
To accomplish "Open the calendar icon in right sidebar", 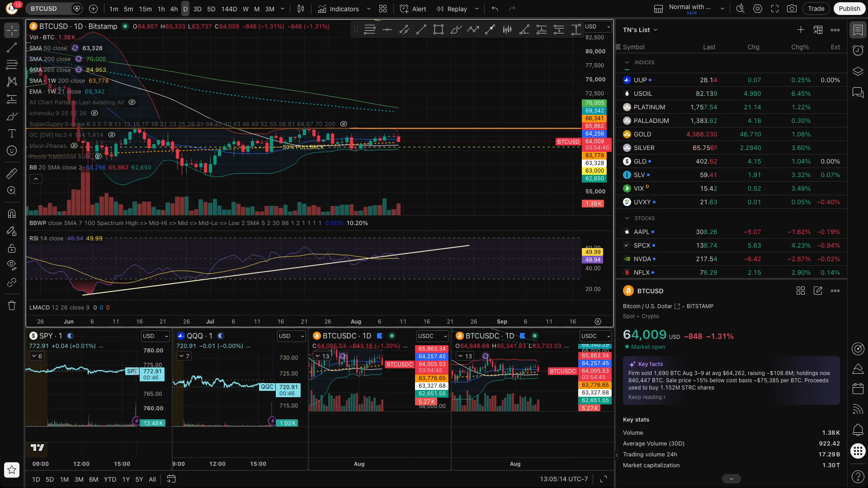I will click(858, 388).
